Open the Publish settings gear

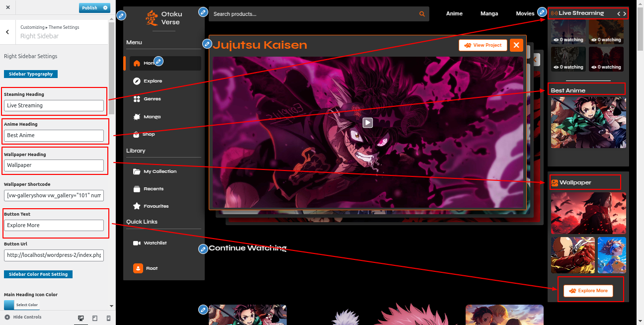point(105,8)
